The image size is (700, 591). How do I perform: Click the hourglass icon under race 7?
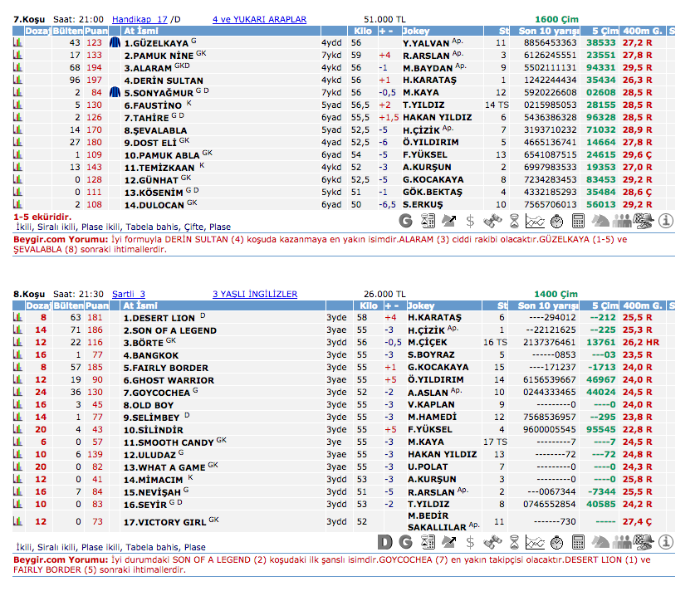click(x=514, y=221)
